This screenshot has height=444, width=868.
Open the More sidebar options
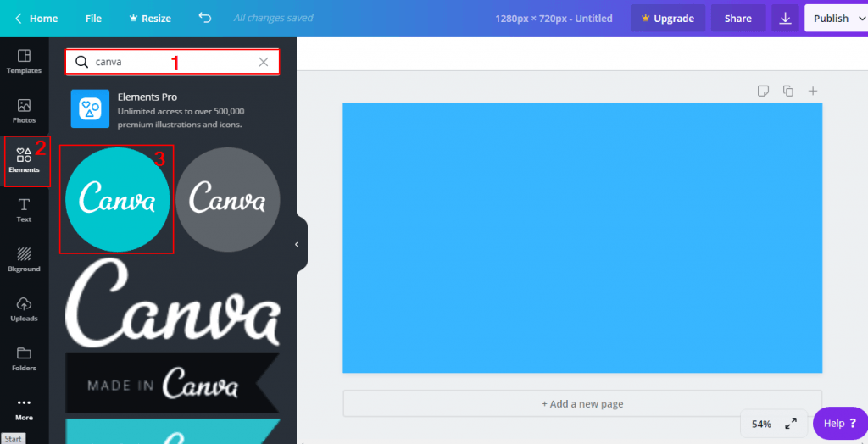[x=24, y=409]
